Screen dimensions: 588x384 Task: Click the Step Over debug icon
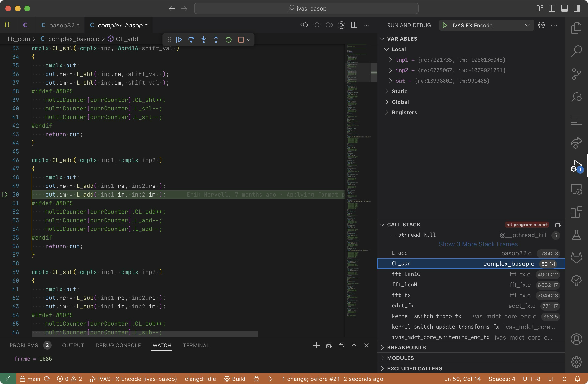coord(191,39)
